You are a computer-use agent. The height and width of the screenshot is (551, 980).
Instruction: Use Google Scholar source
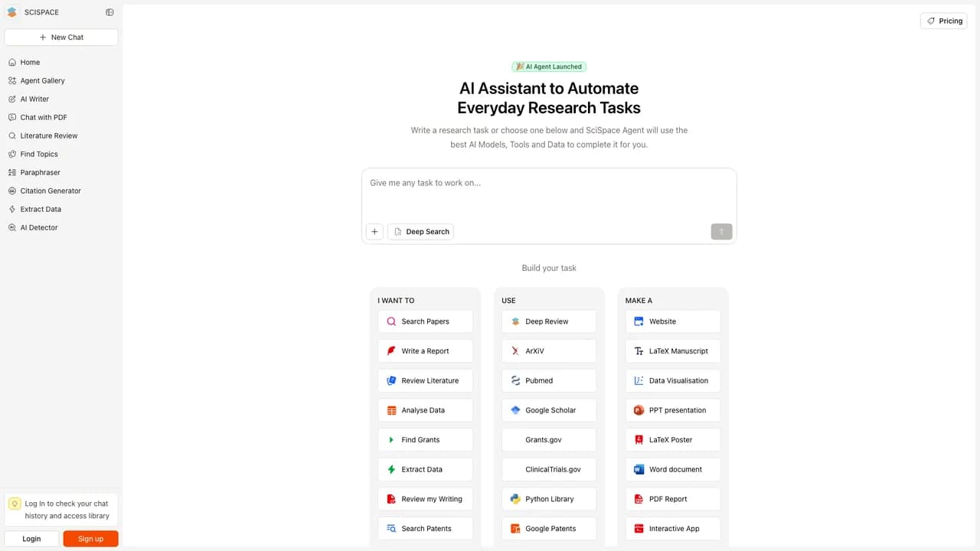pos(549,410)
